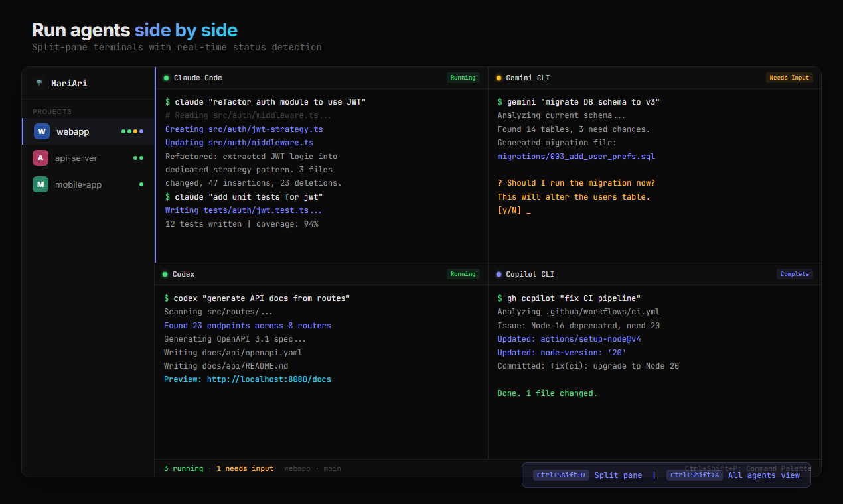Select the blue W webapp project icon
Viewport: 843px width, 504px height.
pos(42,131)
